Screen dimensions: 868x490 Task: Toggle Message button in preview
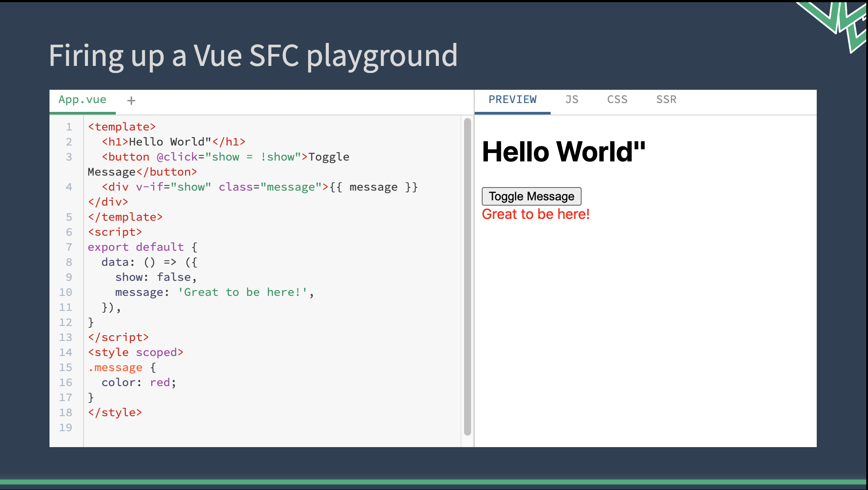coord(532,196)
